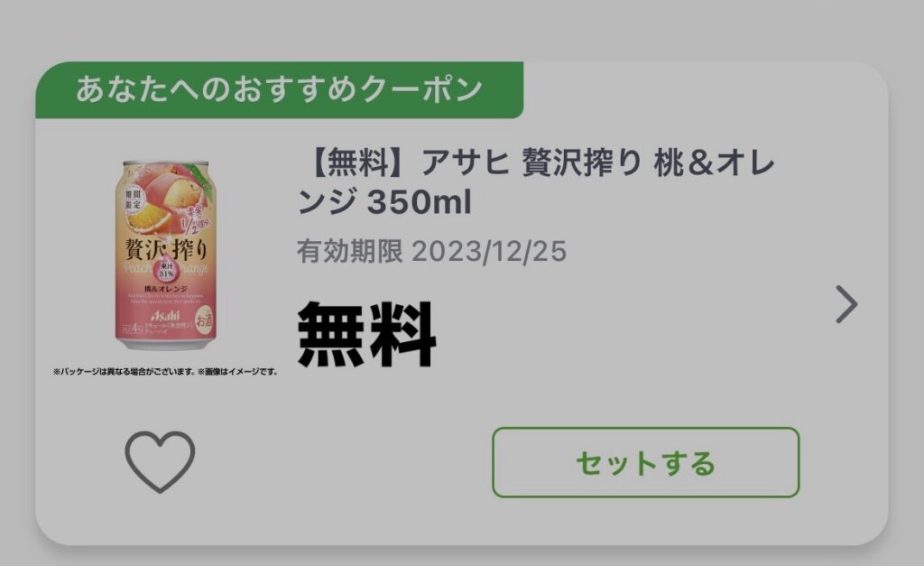924x566 pixels.
Task: Click the Peach Orange script text on the can
Action: point(166,268)
